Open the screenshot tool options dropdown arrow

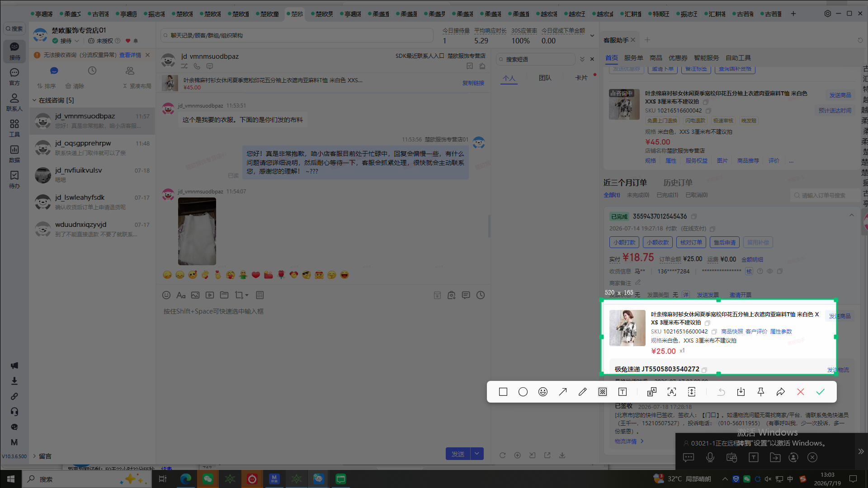tap(247, 296)
